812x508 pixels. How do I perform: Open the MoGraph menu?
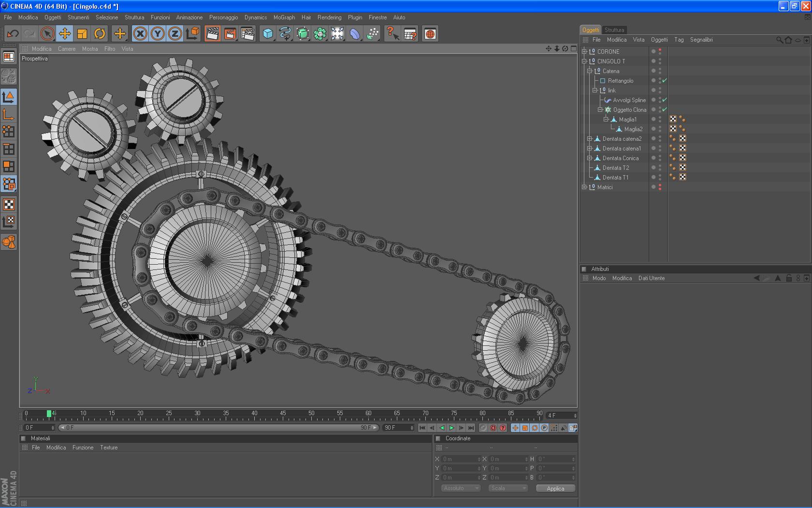coord(284,17)
